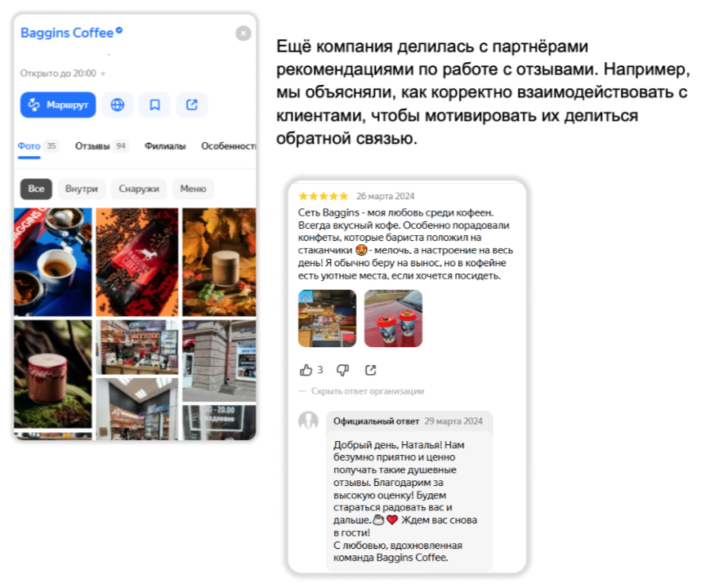The image size is (701, 588).
Task: Like the review with thumbs up
Action: coord(306,370)
